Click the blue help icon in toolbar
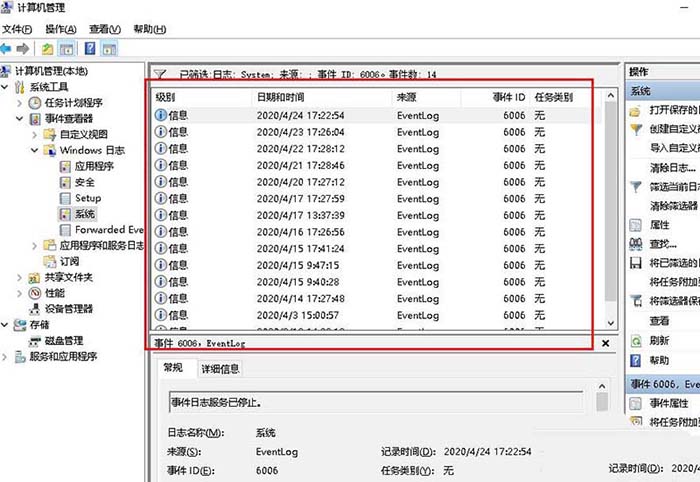Image resolution: width=700 pixels, height=482 pixels. tap(90, 48)
